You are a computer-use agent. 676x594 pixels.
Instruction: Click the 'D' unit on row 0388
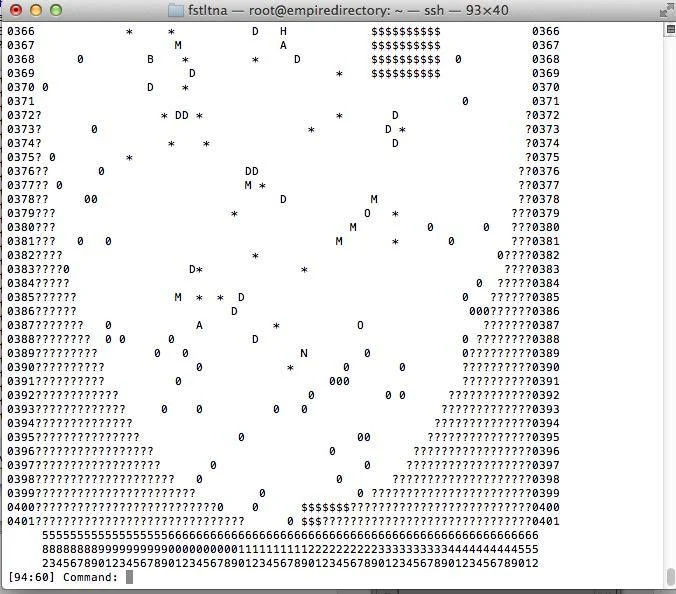[x=255, y=339]
